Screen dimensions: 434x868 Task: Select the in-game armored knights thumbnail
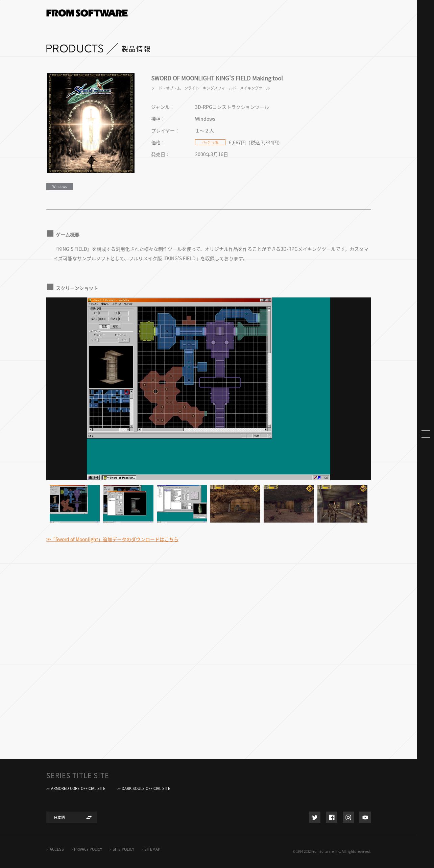[x=342, y=504]
